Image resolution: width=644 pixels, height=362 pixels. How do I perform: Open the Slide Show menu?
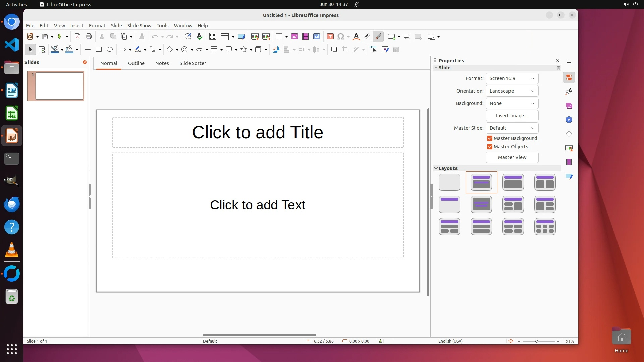tap(139, 26)
